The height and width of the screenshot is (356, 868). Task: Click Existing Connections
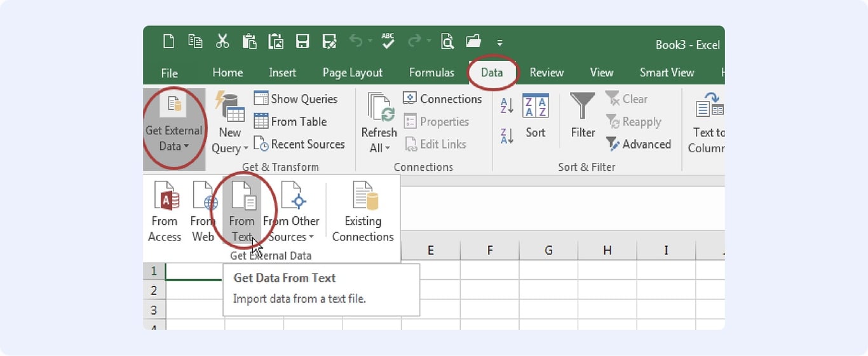(x=363, y=212)
